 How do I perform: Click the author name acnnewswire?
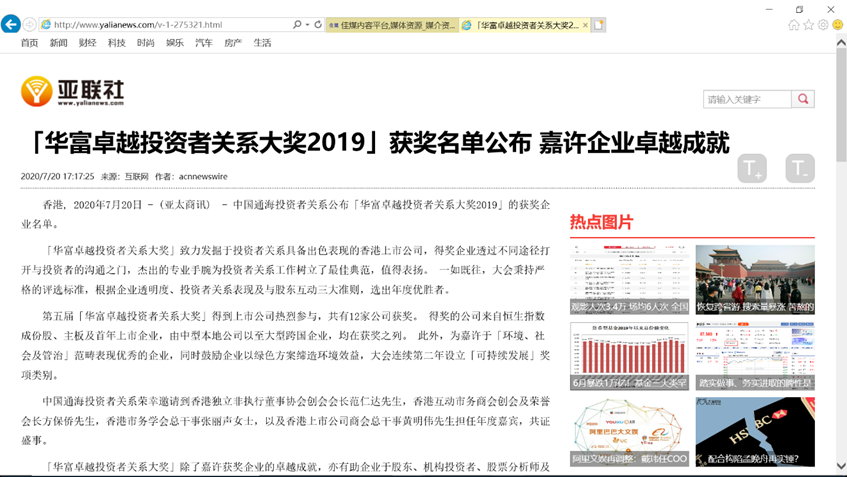point(203,177)
